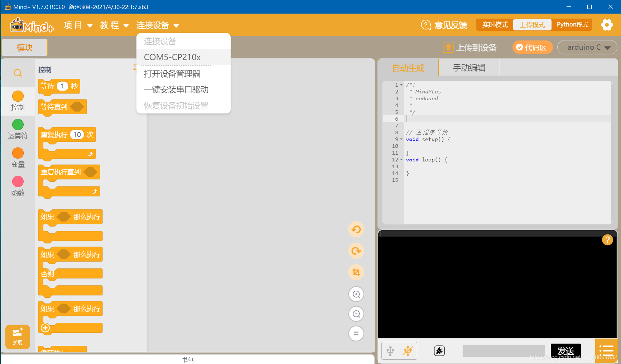This screenshot has height=364, width=621.
Task: Switch to Python模式 mode
Action: (572, 25)
